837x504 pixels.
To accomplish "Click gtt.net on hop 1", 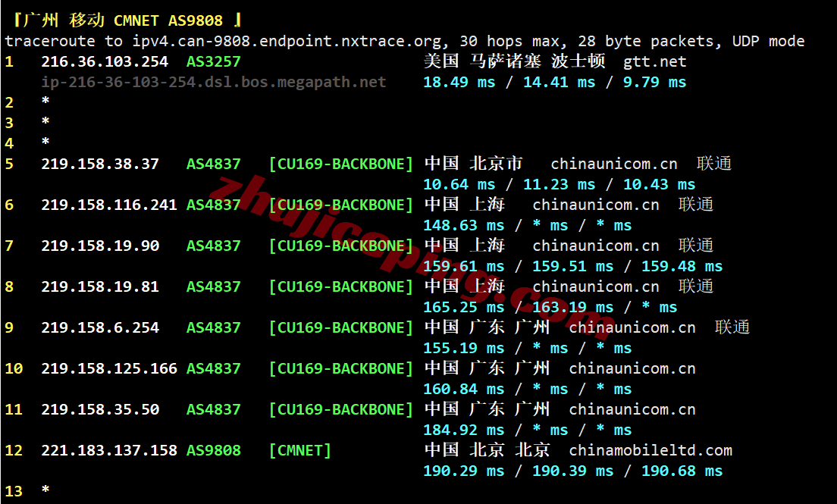I will [654, 62].
